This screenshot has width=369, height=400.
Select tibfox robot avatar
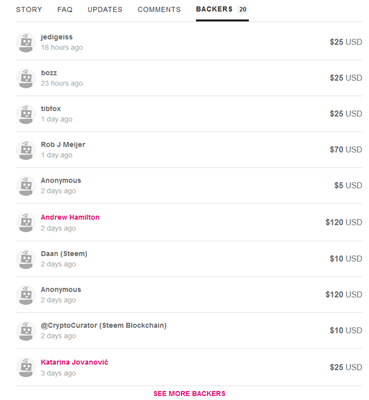pyautogui.click(x=26, y=114)
